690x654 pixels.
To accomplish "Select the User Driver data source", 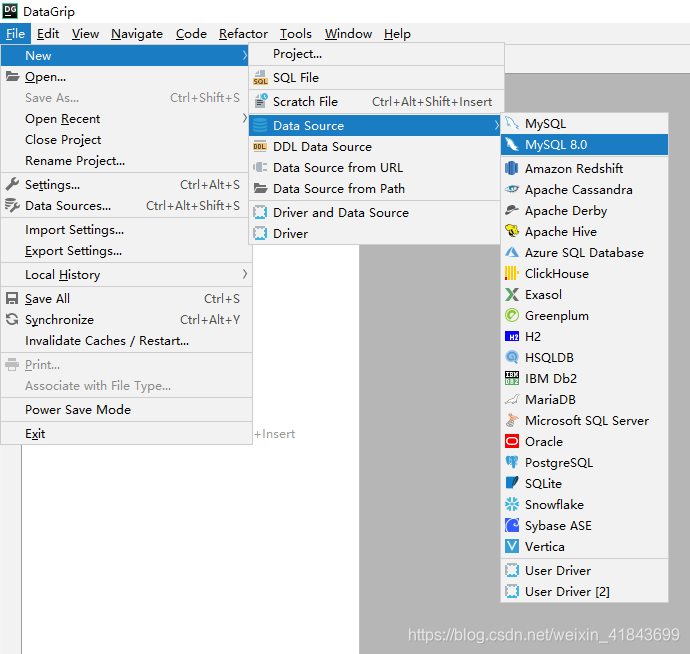I will pyautogui.click(x=584, y=570).
